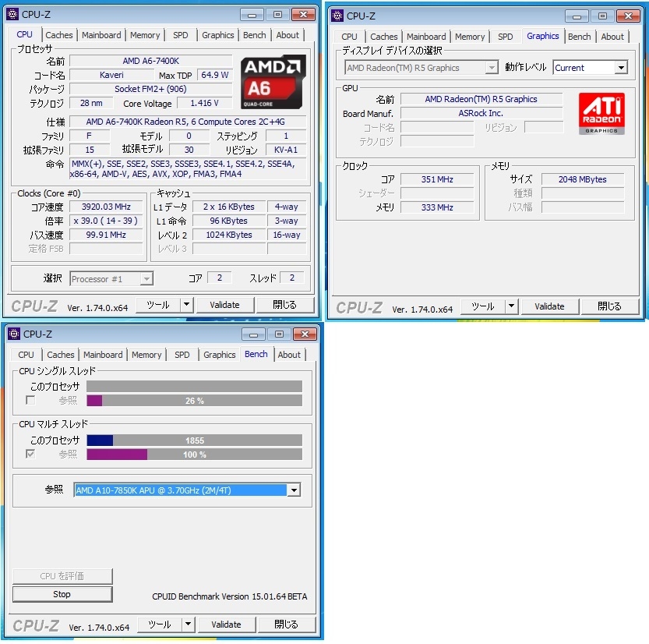The width and height of the screenshot is (649, 644).
Task: Click the 1.416 V core voltage value
Action: point(205,103)
